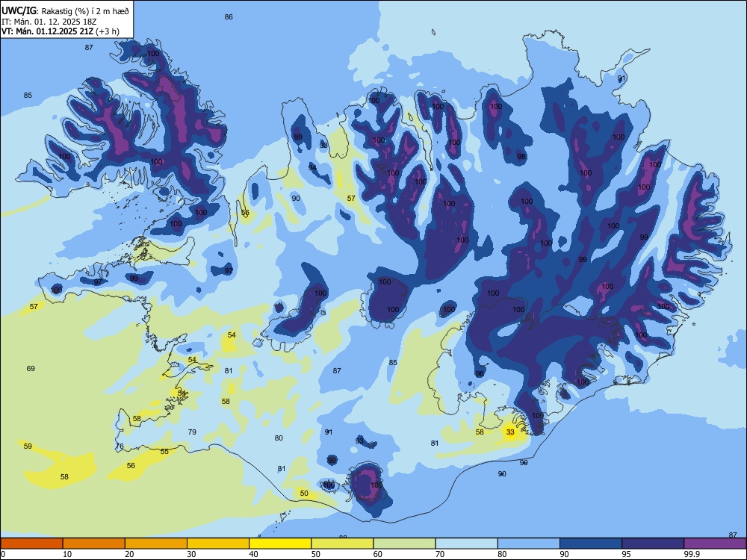747x560 pixels.
Task: Click the value '93' on the map
Action: click(359, 441)
